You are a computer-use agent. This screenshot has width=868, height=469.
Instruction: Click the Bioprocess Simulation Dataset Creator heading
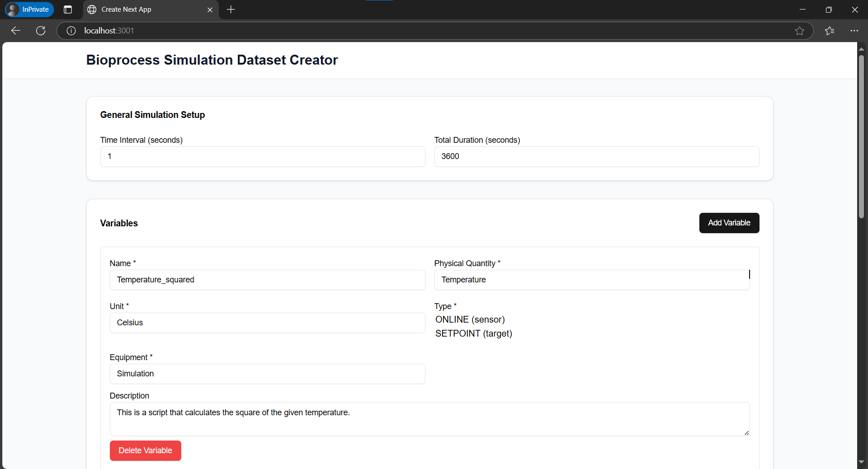click(x=212, y=60)
